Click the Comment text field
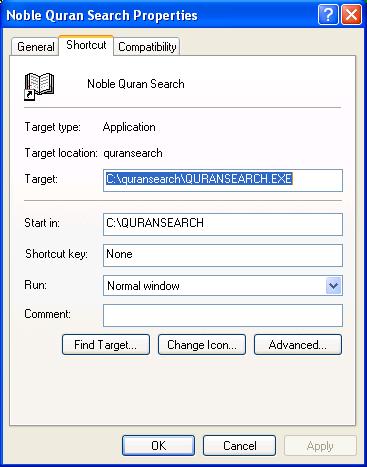The width and height of the screenshot is (367, 467). [x=223, y=315]
